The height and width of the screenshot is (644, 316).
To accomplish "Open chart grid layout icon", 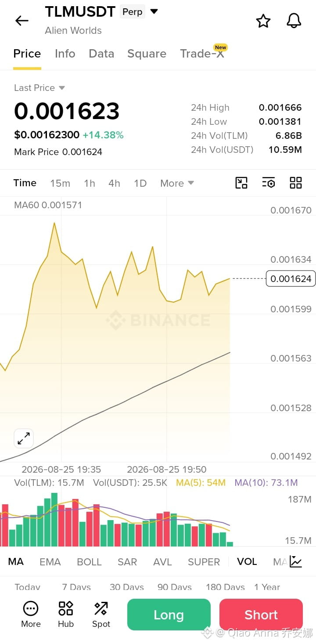I will (296, 183).
